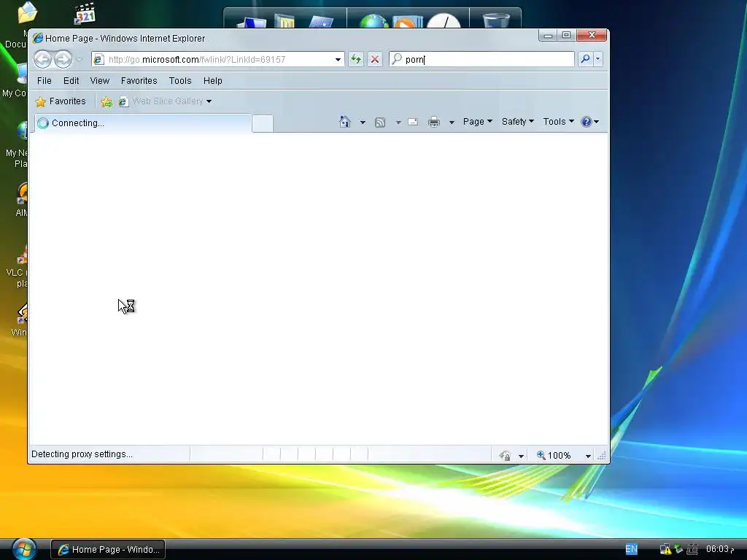
Task: Stop loading with the red X icon
Action: click(375, 60)
